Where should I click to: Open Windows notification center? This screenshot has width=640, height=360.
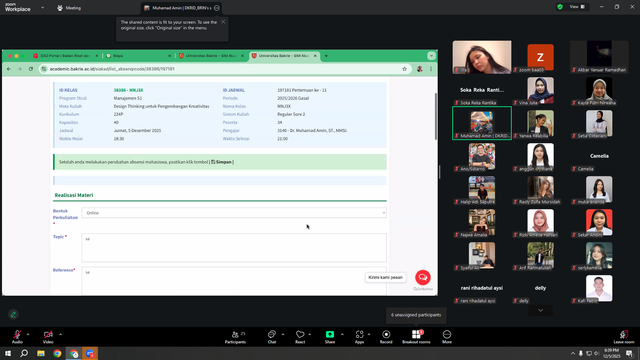point(630,353)
